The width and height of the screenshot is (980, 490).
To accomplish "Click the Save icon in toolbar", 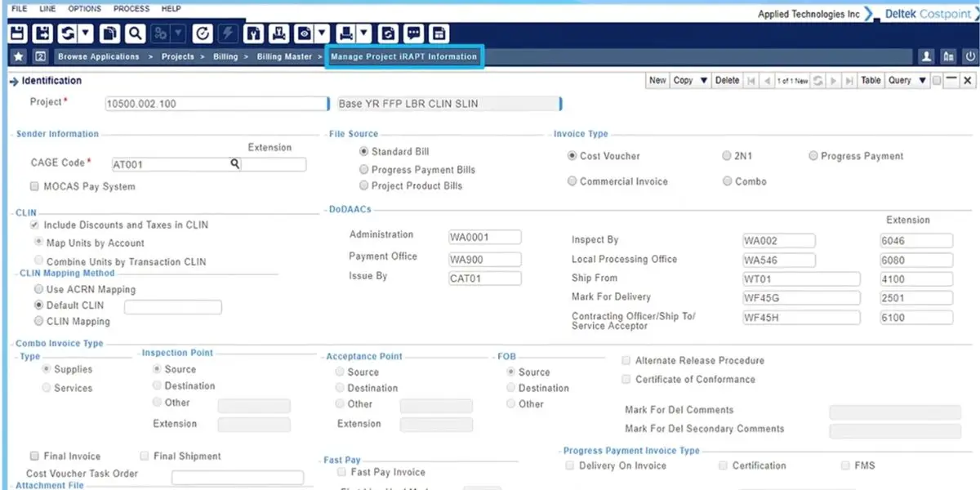I will coord(17,33).
